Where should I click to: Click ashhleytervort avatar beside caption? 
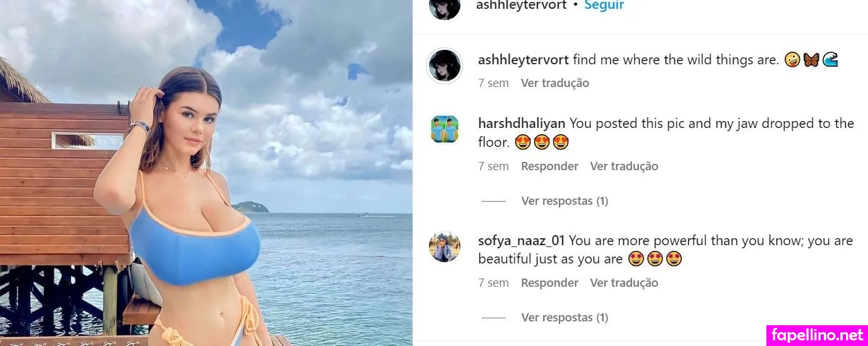[445, 66]
